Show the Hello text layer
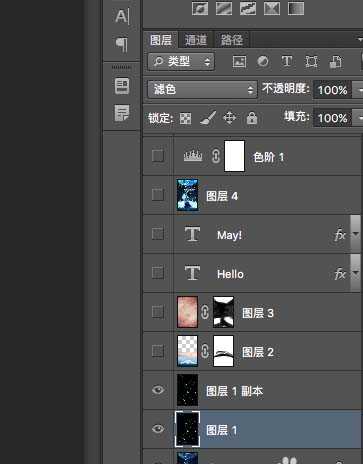Image resolution: width=363 pixels, height=464 pixels. coord(158,273)
